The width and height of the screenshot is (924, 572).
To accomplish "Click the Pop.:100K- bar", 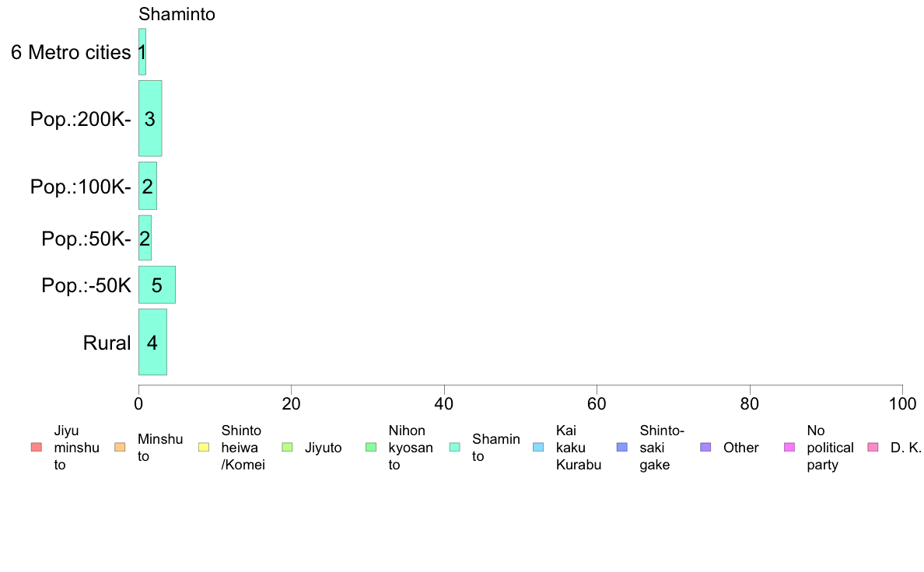I will 148,187.
